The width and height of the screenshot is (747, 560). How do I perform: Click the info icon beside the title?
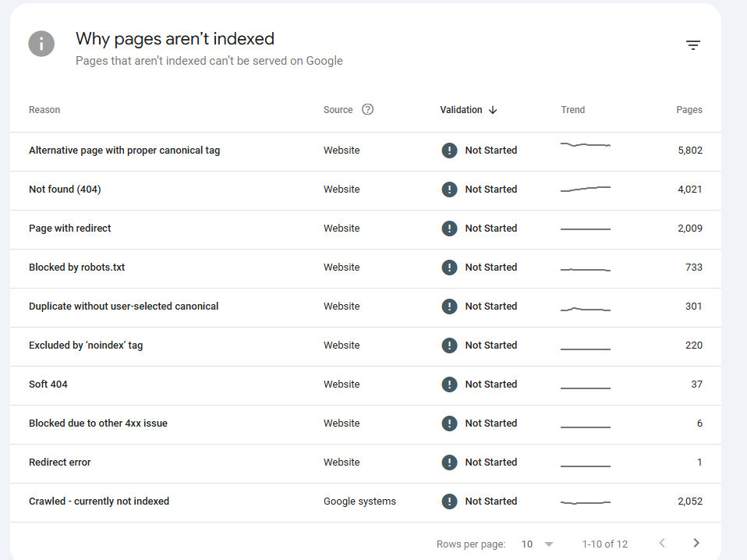point(41,44)
